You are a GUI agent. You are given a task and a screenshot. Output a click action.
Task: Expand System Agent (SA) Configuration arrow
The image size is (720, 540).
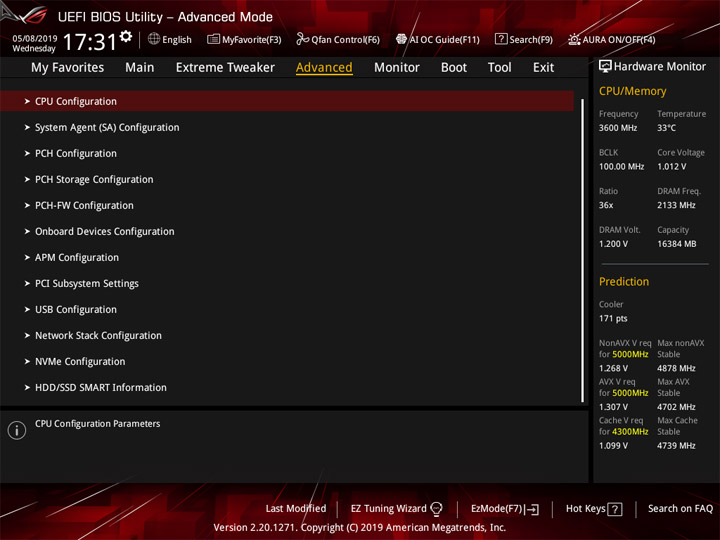pyautogui.click(x=27, y=127)
